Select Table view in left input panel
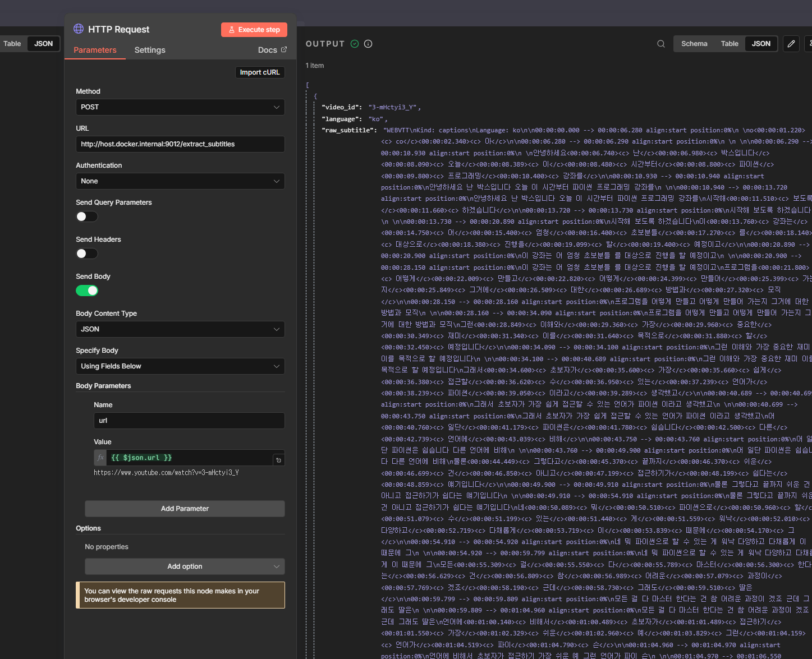 pyautogui.click(x=12, y=44)
